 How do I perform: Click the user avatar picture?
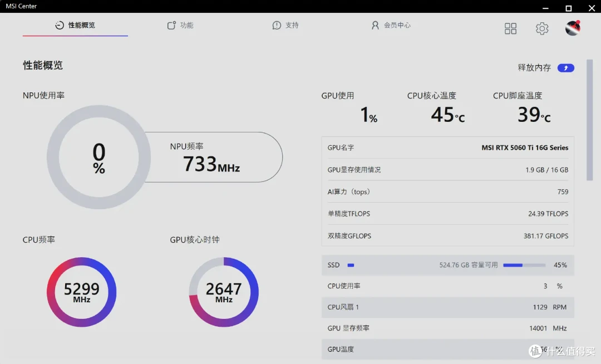(573, 28)
